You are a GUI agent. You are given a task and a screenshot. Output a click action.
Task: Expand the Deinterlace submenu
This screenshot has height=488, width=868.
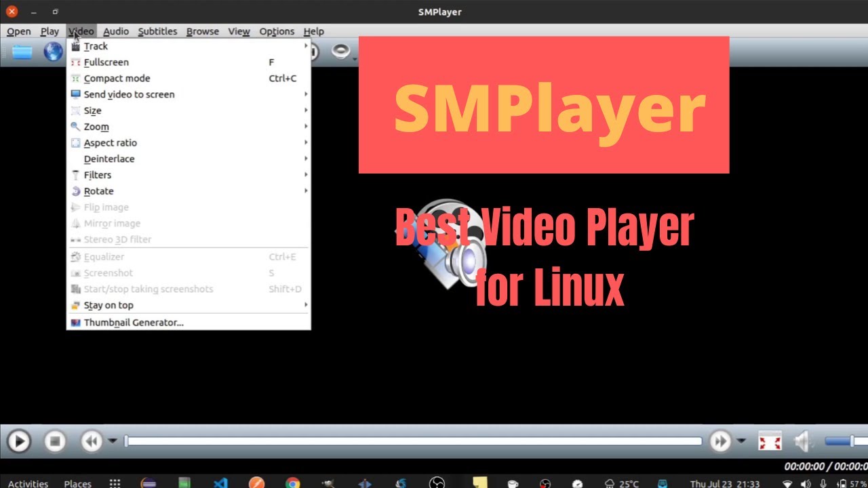click(189, 159)
